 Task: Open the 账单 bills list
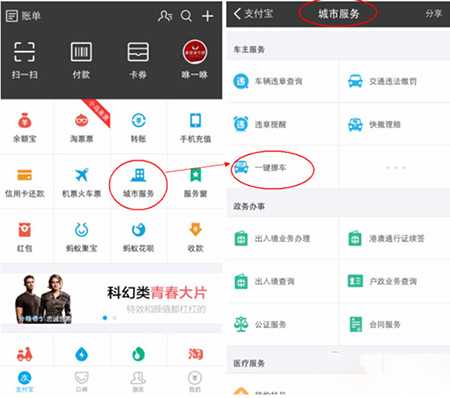(23, 16)
